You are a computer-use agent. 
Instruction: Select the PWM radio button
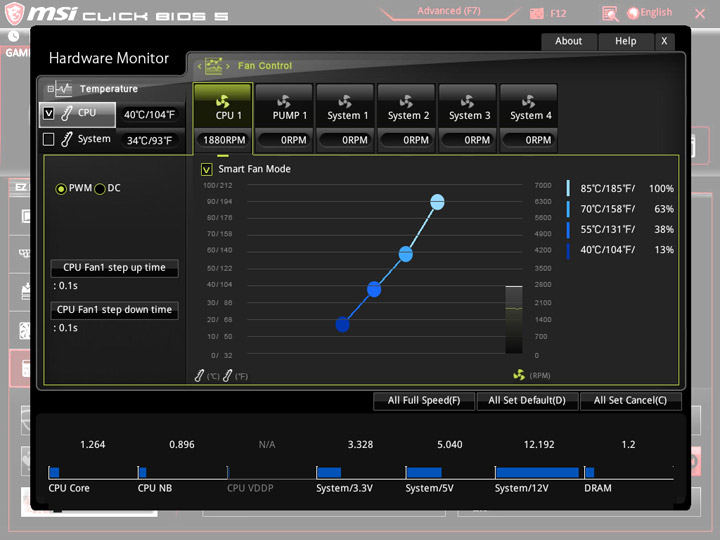(x=61, y=189)
